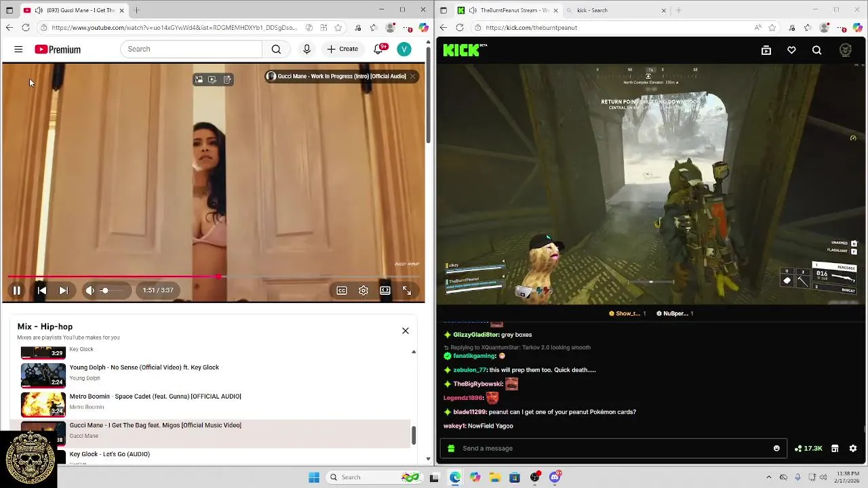Enter fullscreen on YouTube player
The height and width of the screenshot is (488, 868).
(x=407, y=290)
